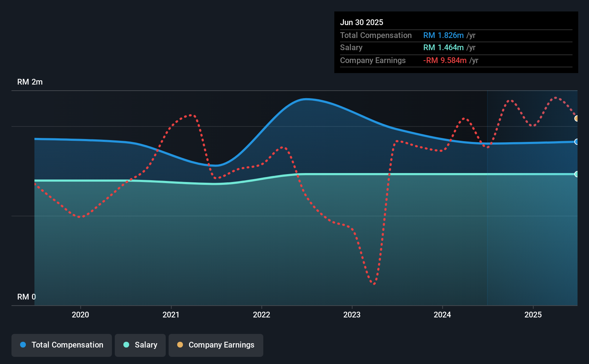589x364 pixels.
Task: Select the 2025 x-axis label
Action: (533, 315)
